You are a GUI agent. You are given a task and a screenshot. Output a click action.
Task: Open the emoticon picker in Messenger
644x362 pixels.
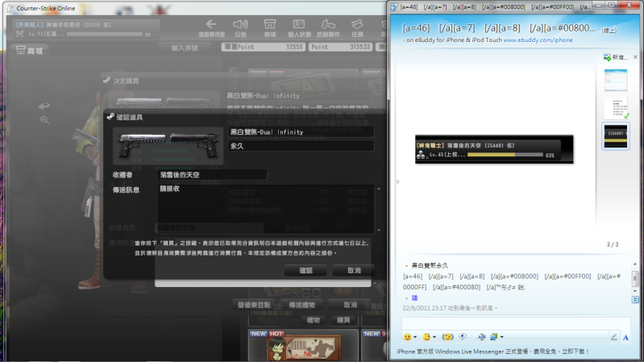point(407,337)
